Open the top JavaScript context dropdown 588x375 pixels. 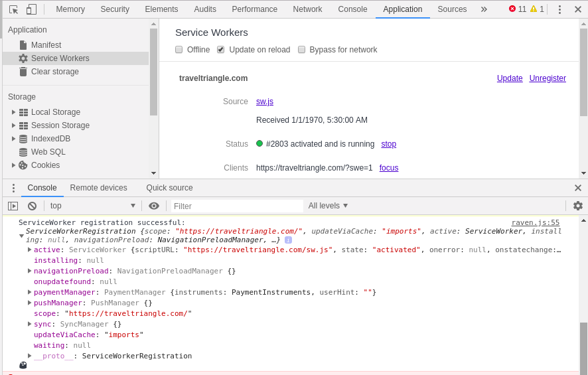[93, 206]
